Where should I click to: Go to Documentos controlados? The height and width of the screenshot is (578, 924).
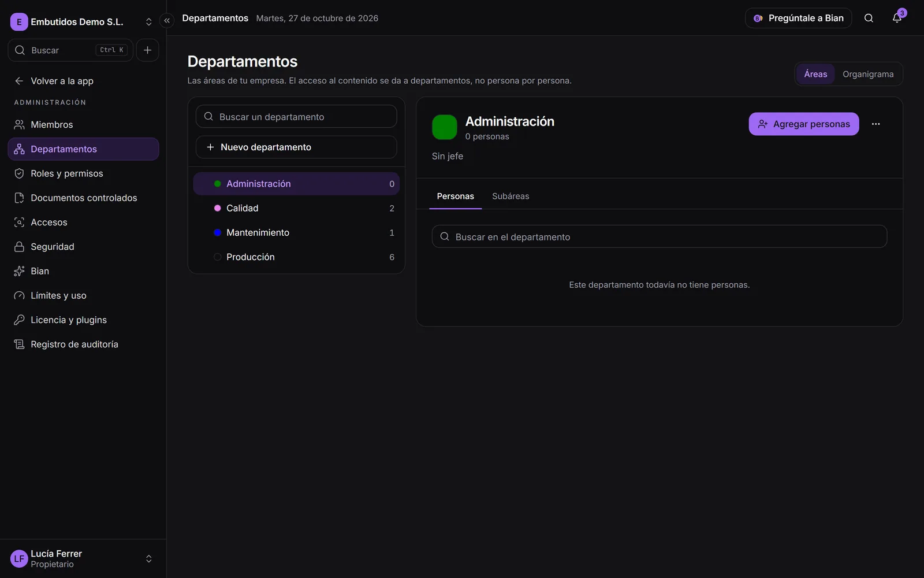coord(83,198)
